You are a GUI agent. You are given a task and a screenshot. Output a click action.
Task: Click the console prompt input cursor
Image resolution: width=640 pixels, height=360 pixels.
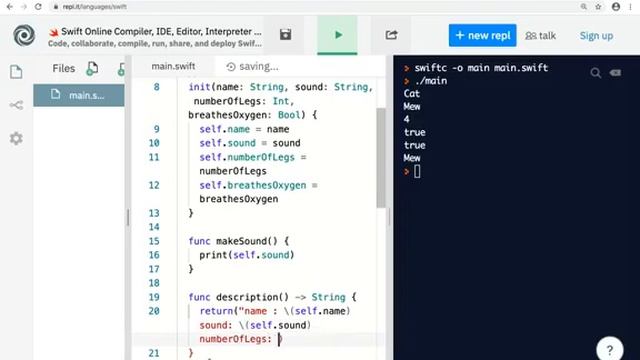click(x=417, y=172)
